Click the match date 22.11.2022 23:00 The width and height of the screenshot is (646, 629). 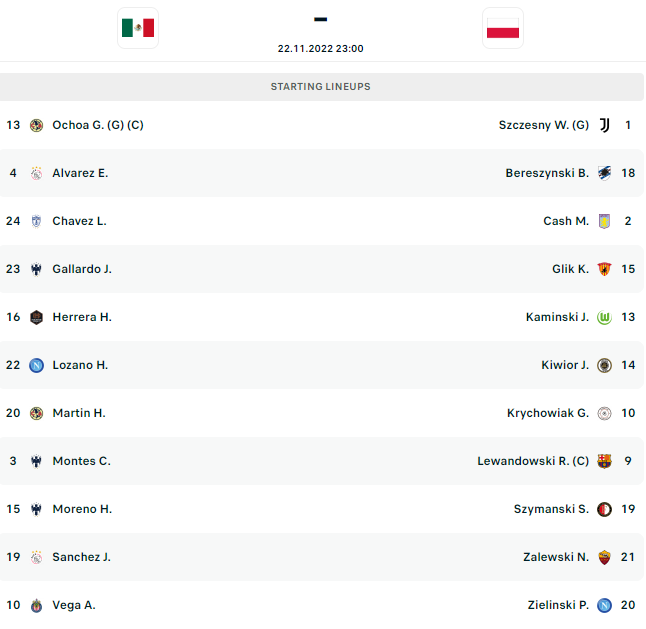[320, 48]
